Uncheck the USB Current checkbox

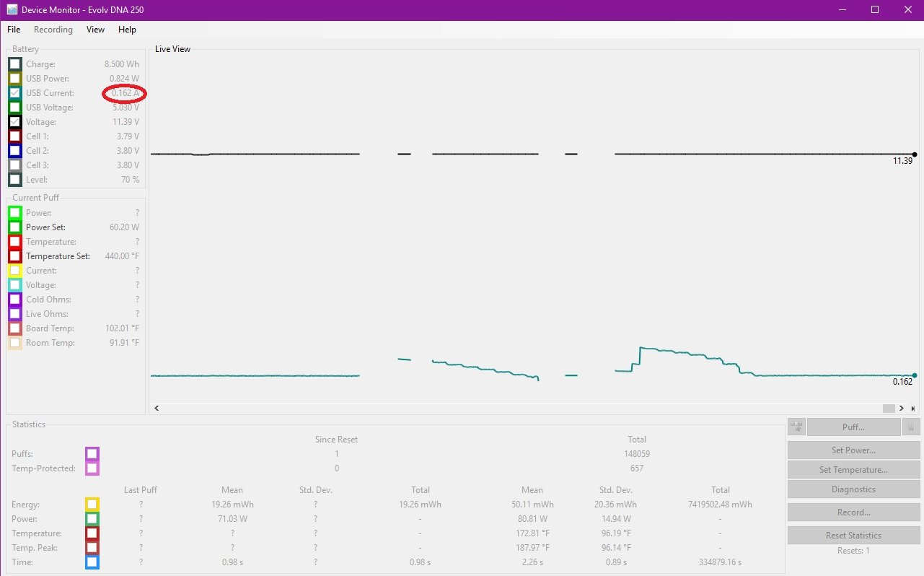(15, 93)
